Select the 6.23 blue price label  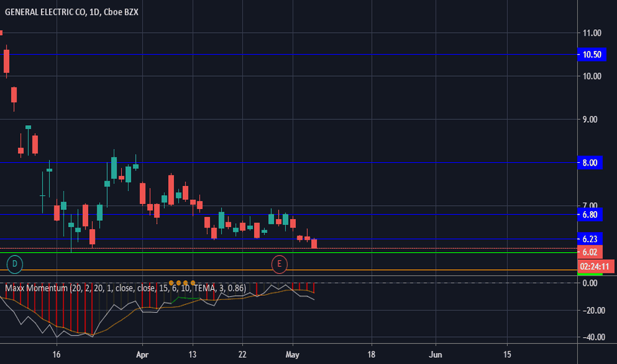click(x=589, y=239)
